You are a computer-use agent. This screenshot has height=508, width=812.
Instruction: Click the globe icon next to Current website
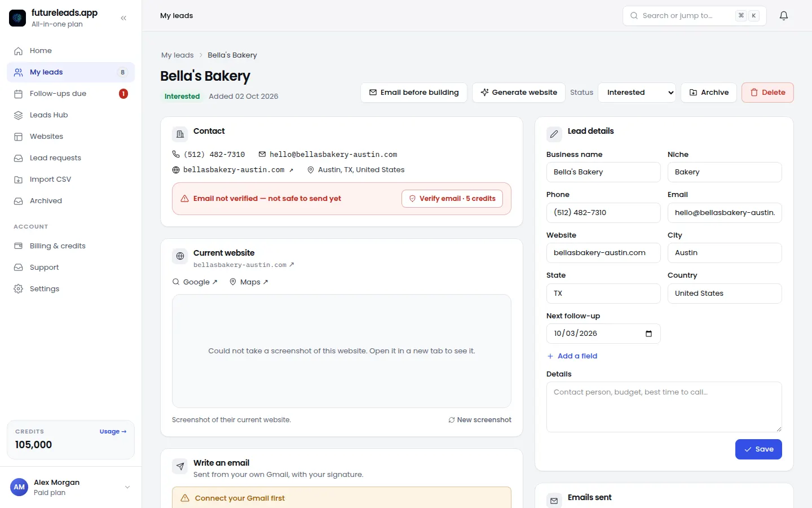[x=180, y=256]
